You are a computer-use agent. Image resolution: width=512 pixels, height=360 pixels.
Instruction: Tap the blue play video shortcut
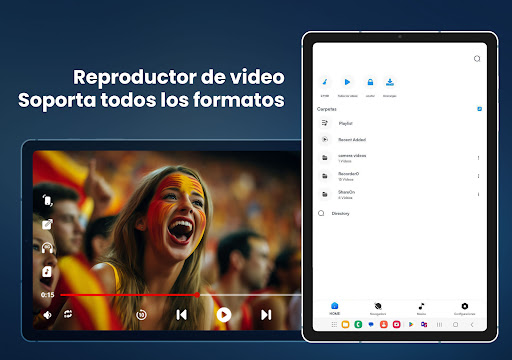click(347, 82)
